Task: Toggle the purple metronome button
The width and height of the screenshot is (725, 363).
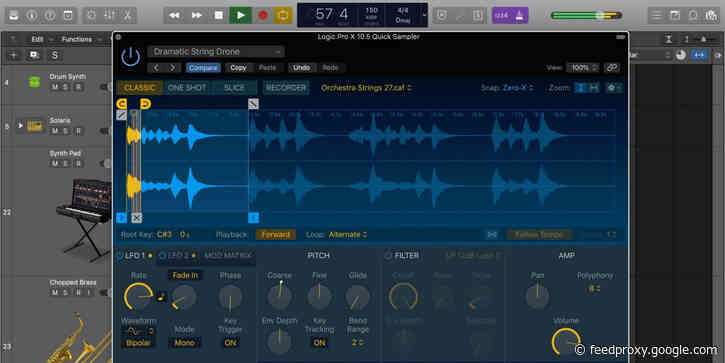Action: click(519, 15)
